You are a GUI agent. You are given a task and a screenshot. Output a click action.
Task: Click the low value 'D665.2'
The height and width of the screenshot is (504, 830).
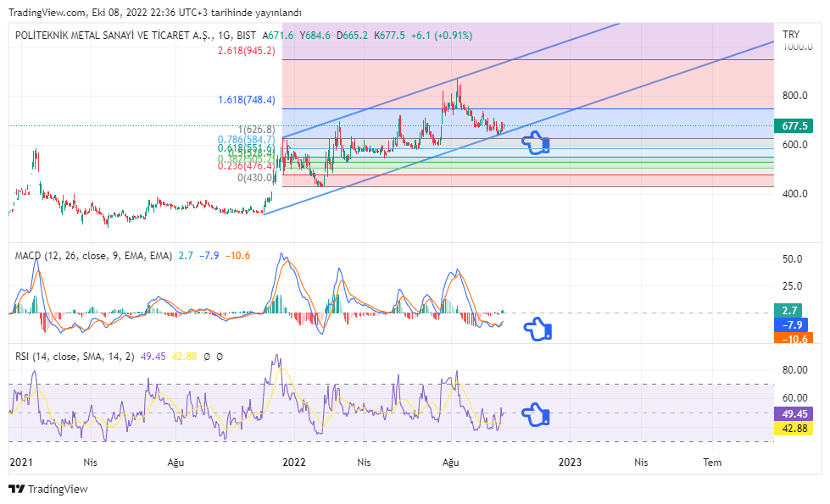coord(352,36)
